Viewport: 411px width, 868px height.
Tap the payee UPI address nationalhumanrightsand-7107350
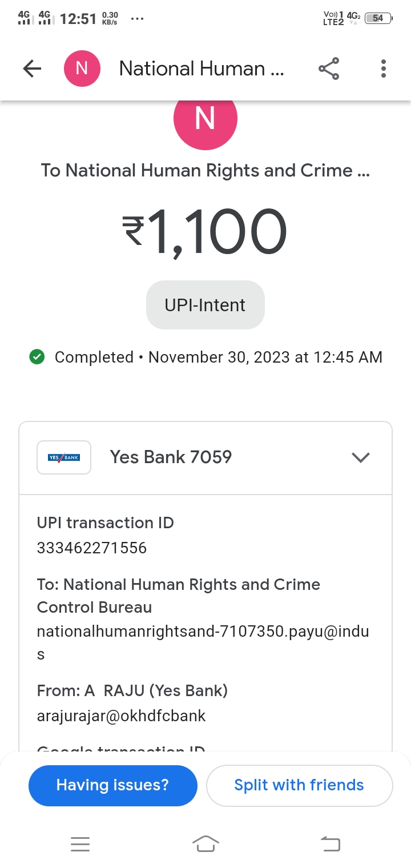coord(203,632)
